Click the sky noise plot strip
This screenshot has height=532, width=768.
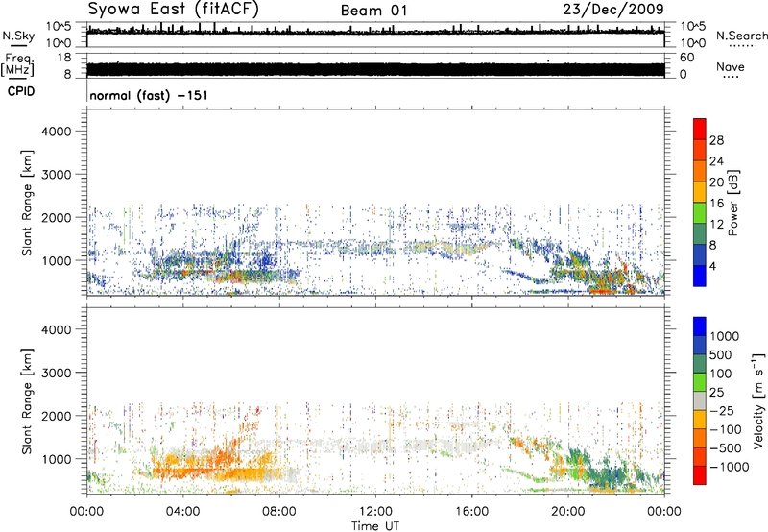(375, 35)
